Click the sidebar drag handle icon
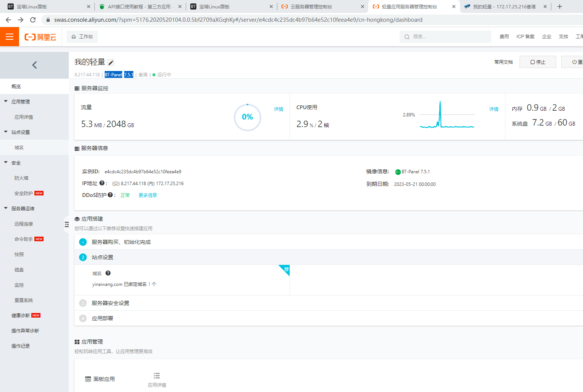Screen dimensions: 583x392 pyautogui.click(x=66, y=224)
